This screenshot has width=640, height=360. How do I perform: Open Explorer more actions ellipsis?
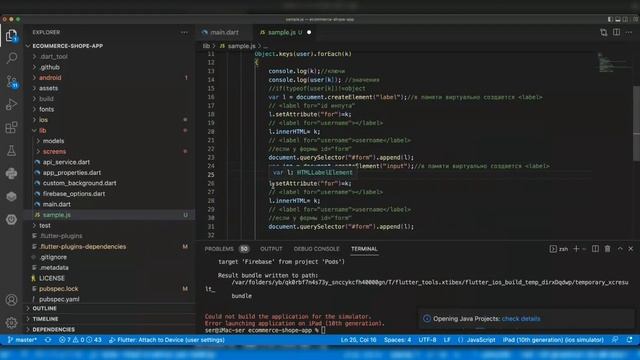click(x=184, y=32)
